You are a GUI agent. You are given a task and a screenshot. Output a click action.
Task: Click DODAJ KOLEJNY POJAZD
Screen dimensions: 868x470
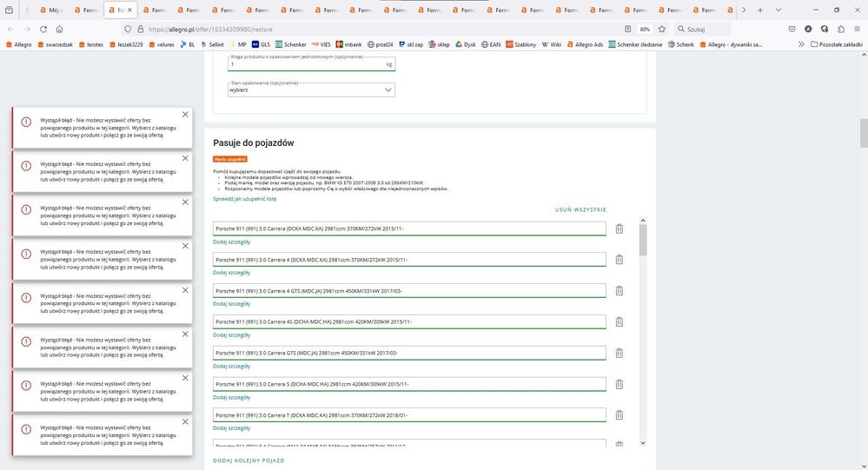248,460
